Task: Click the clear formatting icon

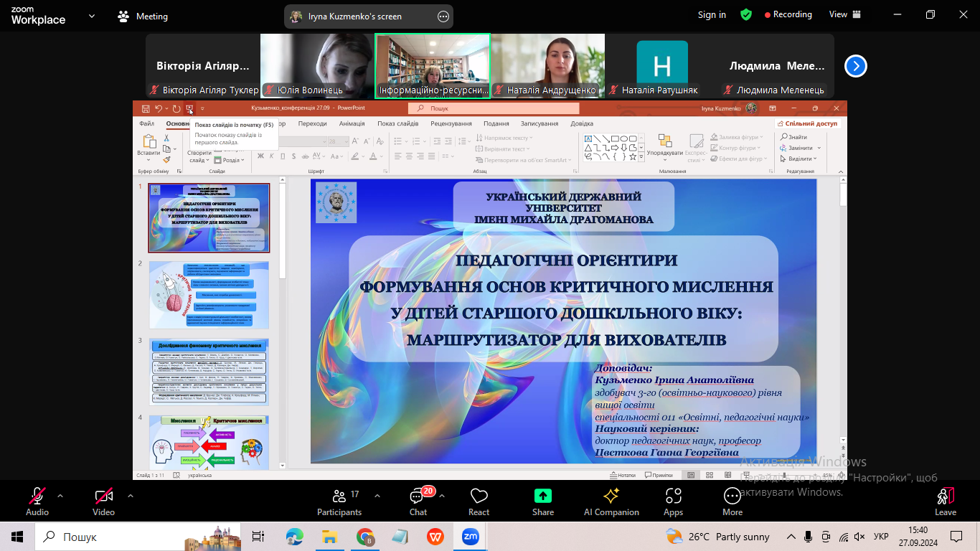Action: [380, 141]
